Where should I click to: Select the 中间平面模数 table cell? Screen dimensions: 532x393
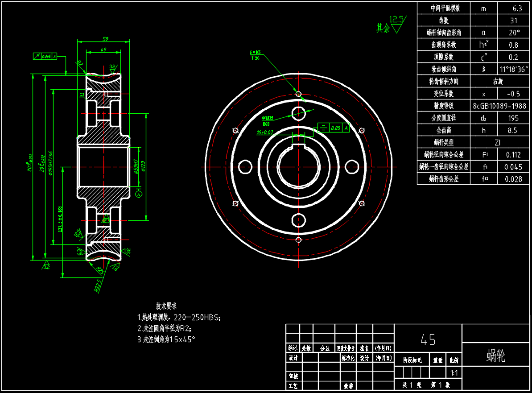tap(444, 8)
